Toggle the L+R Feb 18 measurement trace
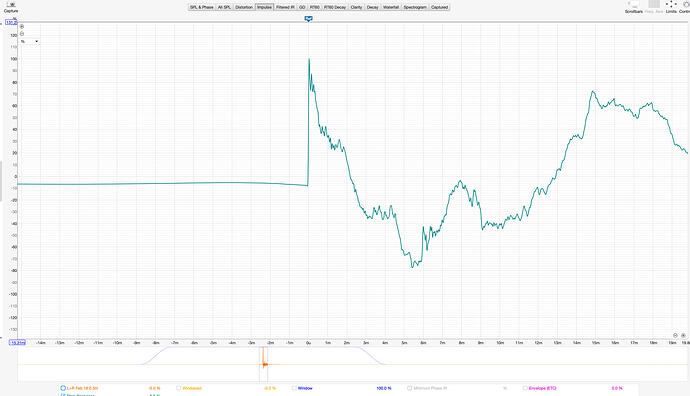Screen dimensions: 690x396 63,388
